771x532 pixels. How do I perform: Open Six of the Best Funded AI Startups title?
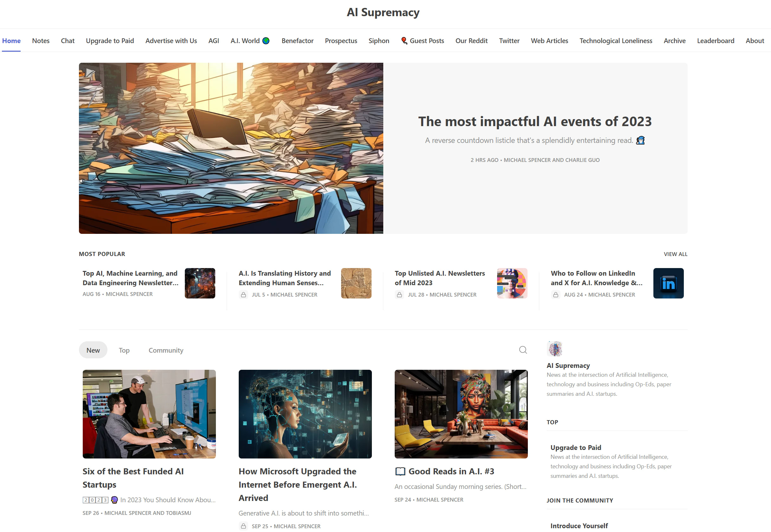[x=133, y=478]
